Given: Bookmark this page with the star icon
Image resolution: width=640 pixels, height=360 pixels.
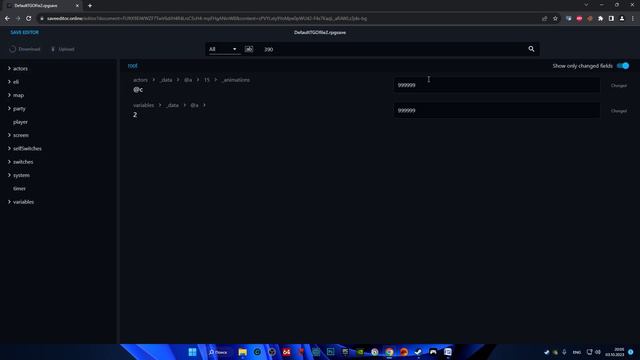Looking at the screenshot, I should [555, 18].
